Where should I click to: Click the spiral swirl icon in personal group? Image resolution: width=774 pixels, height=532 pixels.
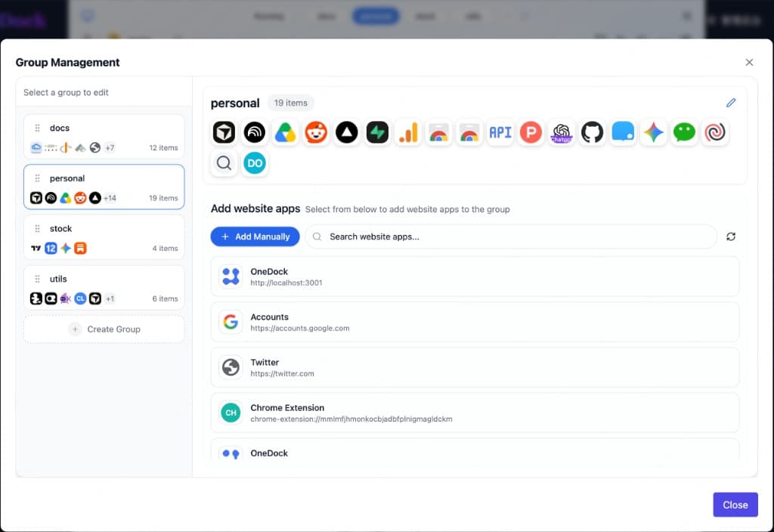click(x=715, y=132)
